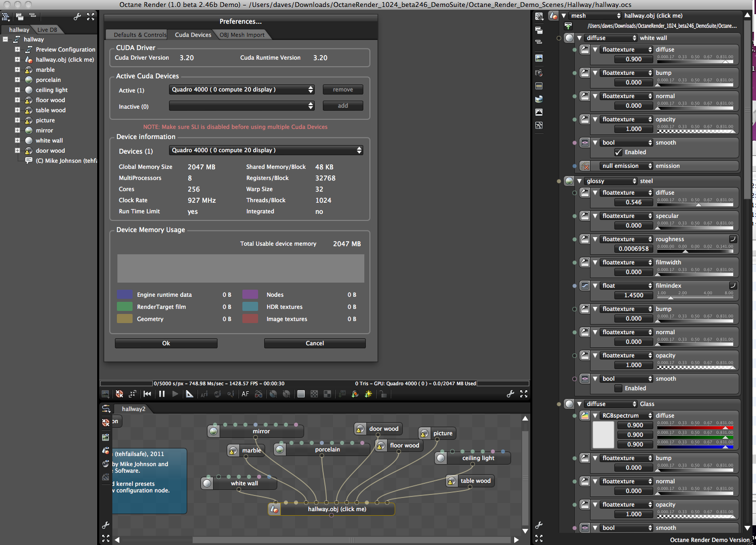
Task: Click the null emission node icon
Action: click(x=585, y=166)
